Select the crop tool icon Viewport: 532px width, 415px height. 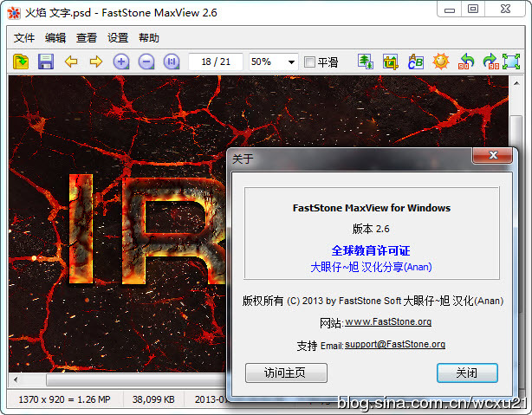(x=391, y=62)
